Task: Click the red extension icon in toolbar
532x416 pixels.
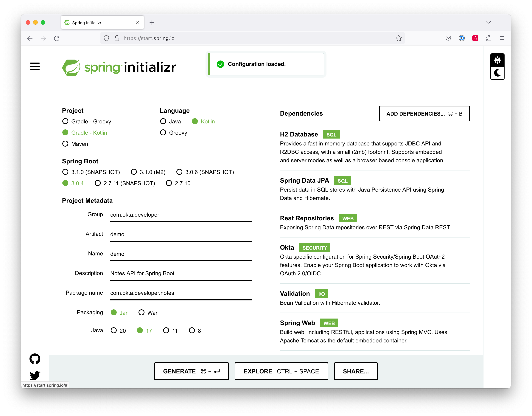Action: click(475, 38)
